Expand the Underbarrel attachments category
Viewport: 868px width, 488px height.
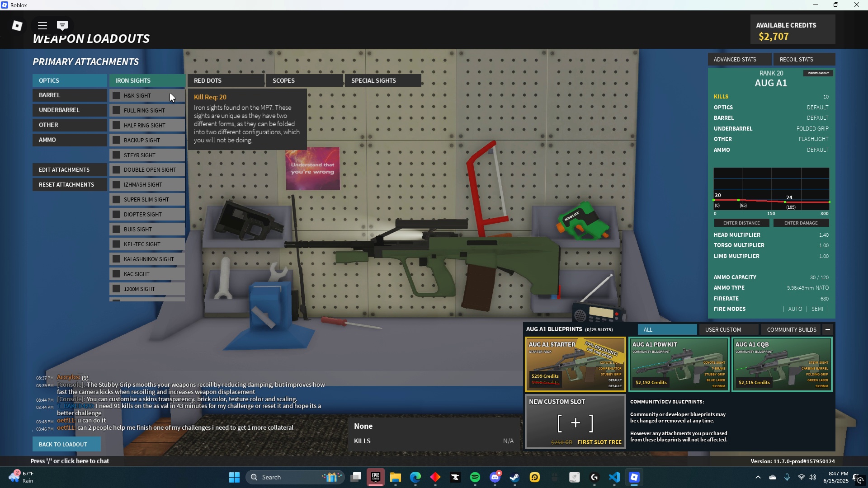point(70,110)
